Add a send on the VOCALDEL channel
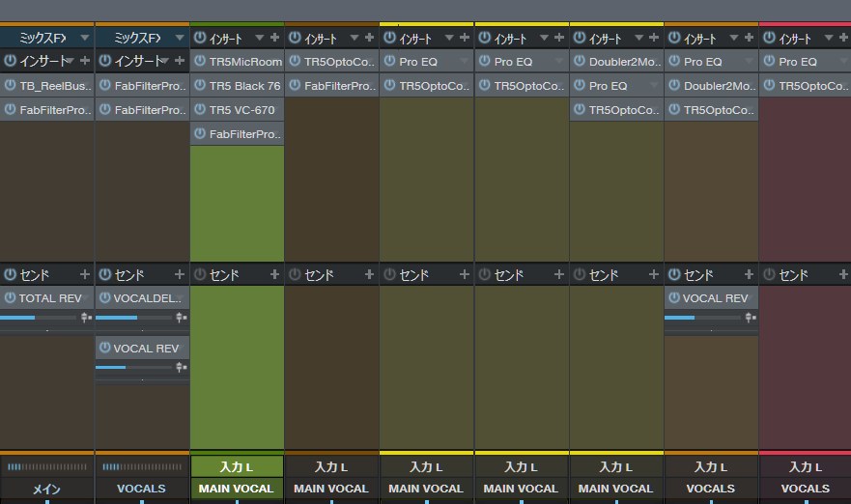851x504 pixels. pos(180,274)
